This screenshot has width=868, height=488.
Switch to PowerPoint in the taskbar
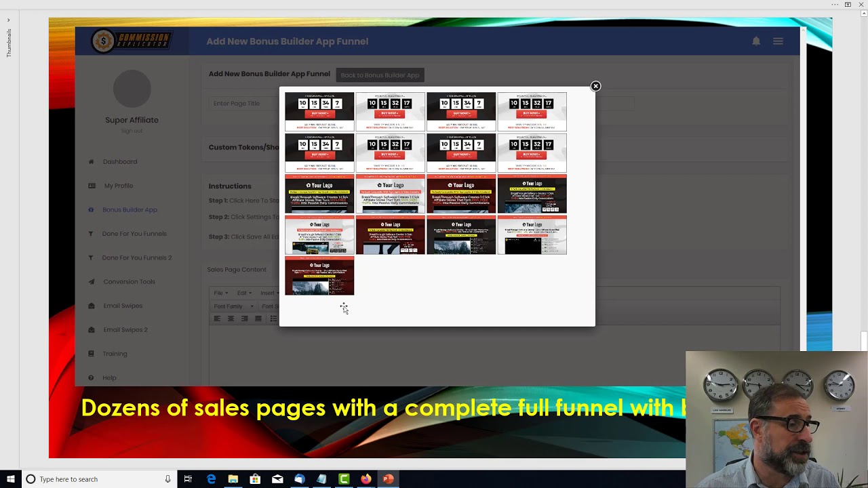coord(388,479)
